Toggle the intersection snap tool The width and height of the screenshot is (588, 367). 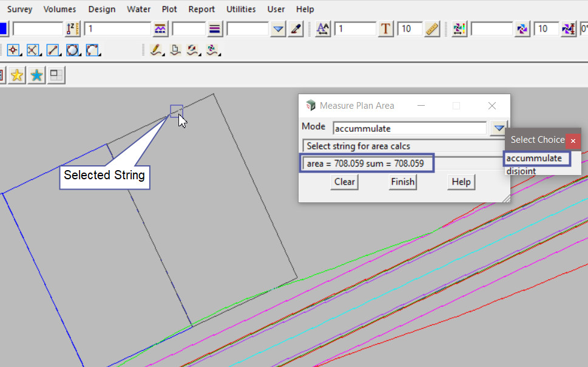coord(33,50)
